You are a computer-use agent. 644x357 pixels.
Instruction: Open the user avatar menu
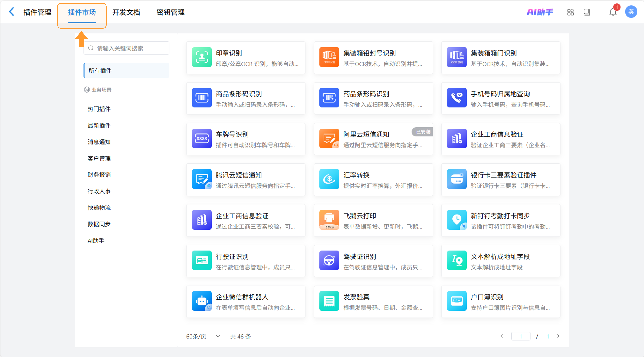(x=631, y=12)
